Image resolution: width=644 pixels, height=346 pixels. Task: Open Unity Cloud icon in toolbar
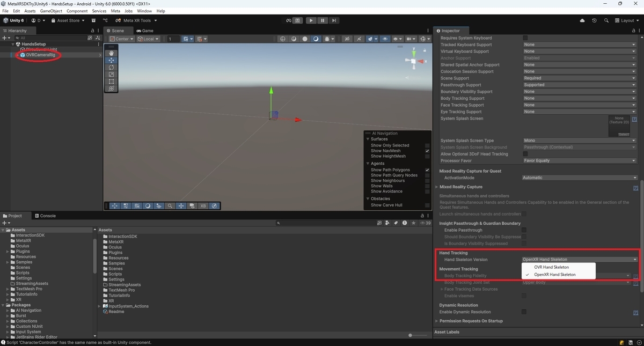click(583, 20)
